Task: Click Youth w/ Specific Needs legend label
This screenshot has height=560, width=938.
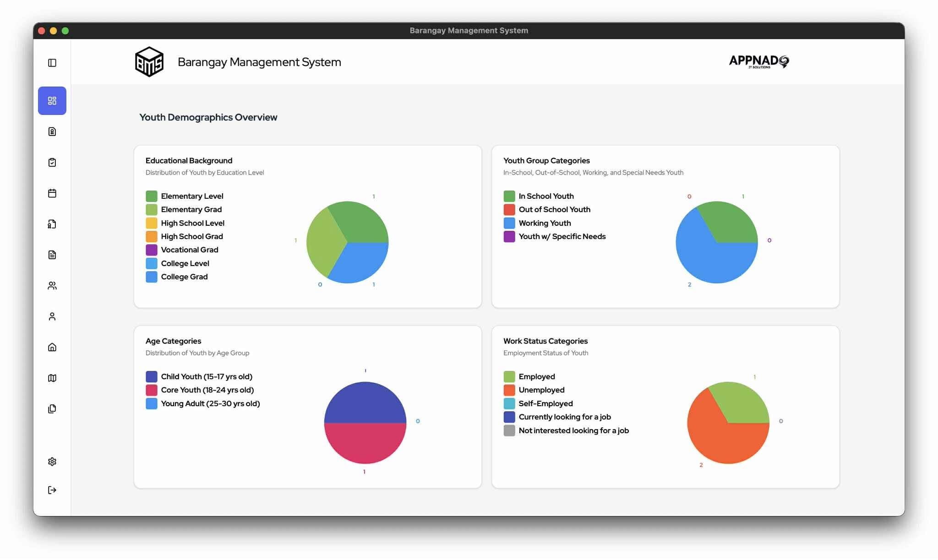Action: [x=562, y=237]
